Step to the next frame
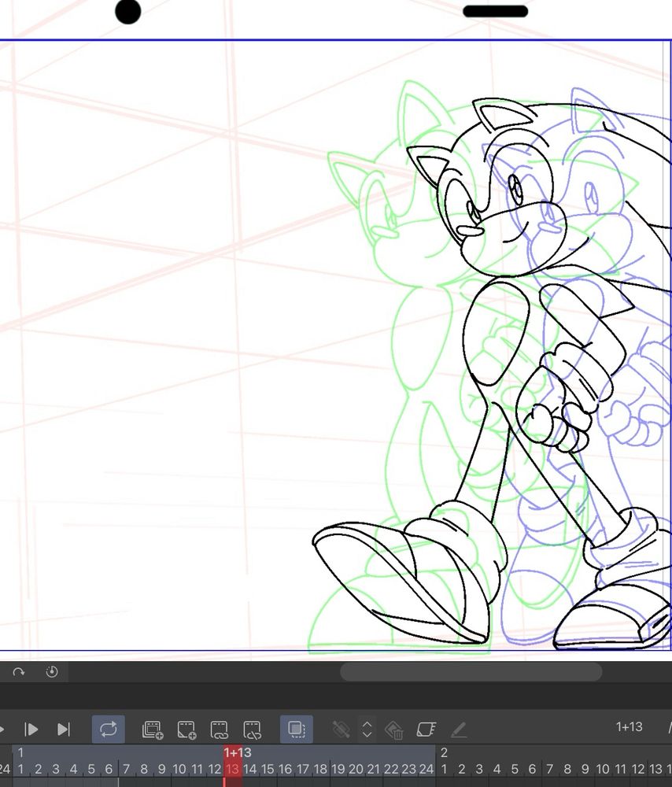Screen dimensions: 672x787 [31, 730]
